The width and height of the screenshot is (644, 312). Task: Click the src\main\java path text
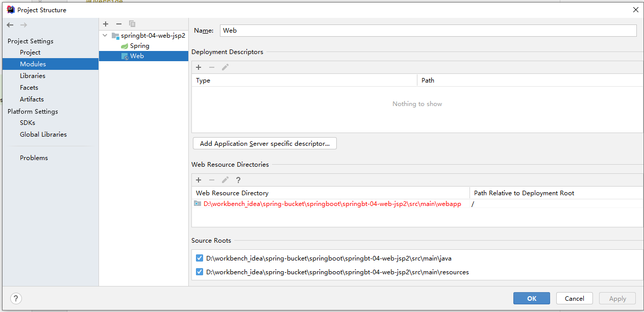[x=329, y=258]
